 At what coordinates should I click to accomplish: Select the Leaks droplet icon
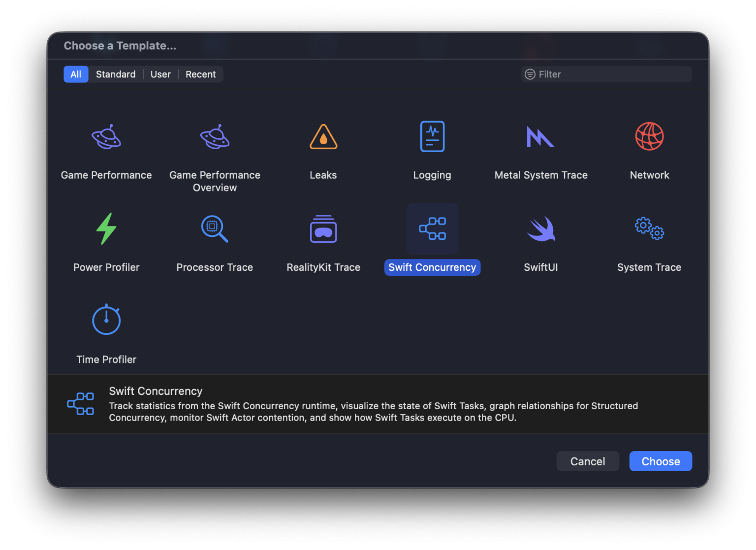[x=323, y=136]
